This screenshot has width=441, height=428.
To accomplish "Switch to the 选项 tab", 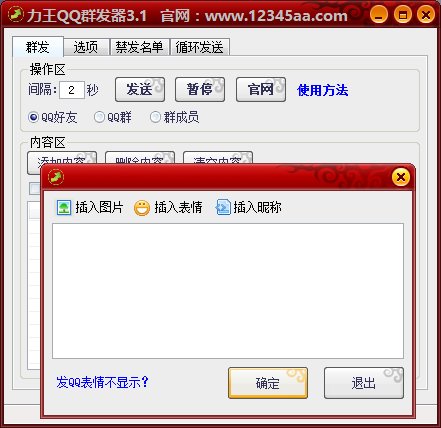I will coord(86,47).
